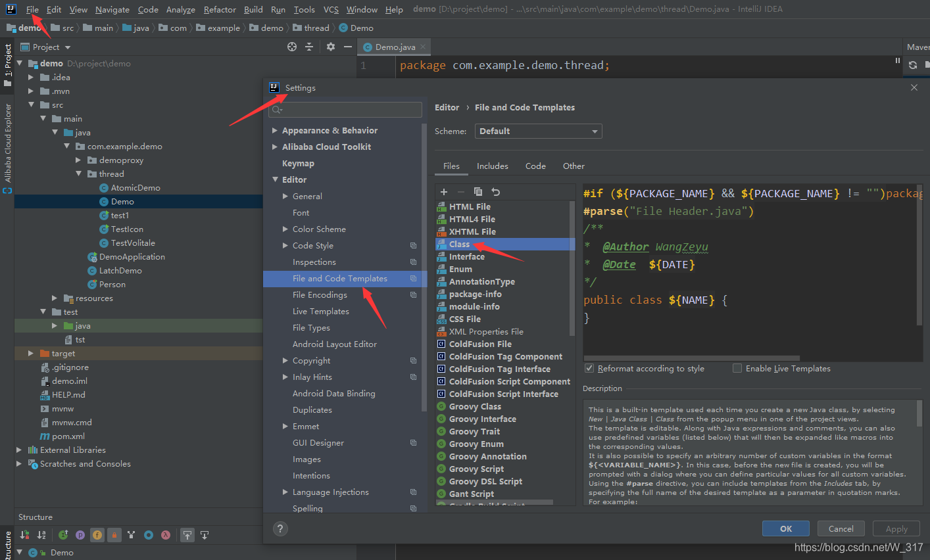
Task: Open Keymap settings
Action: [x=298, y=164]
